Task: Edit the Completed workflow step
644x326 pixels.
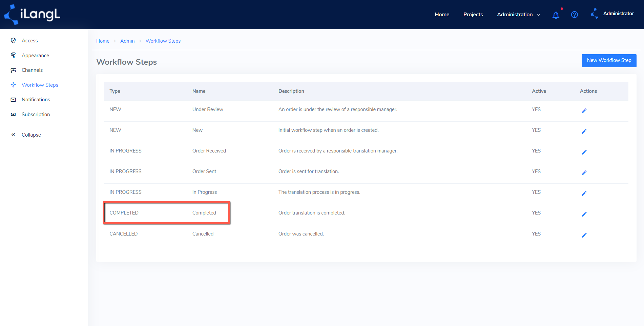Action: coord(584,214)
